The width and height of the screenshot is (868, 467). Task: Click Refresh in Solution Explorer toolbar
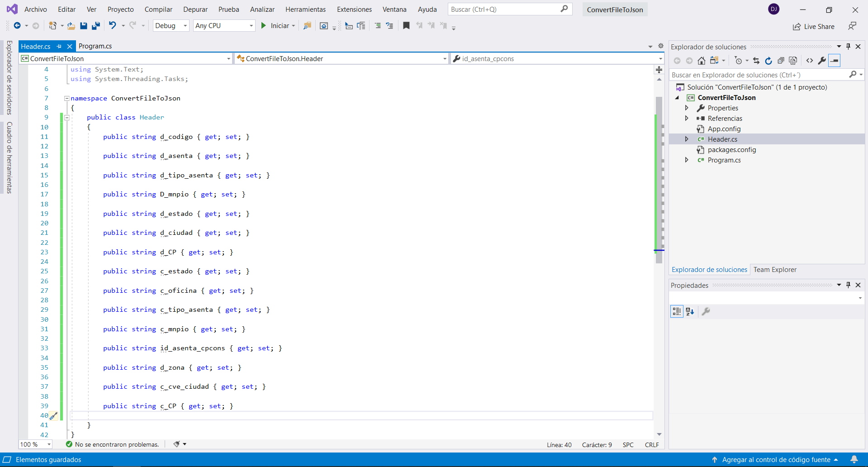[768, 61]
